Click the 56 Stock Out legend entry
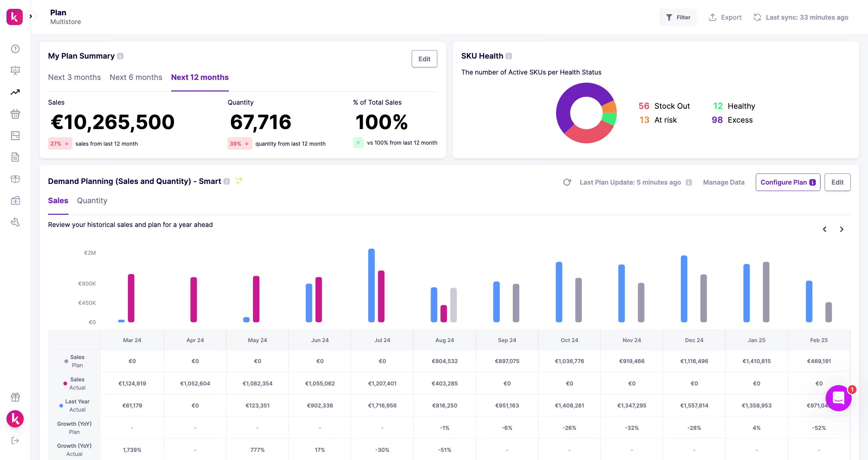The width and height of the screenshot is (868, 460). tap(664, 106)
